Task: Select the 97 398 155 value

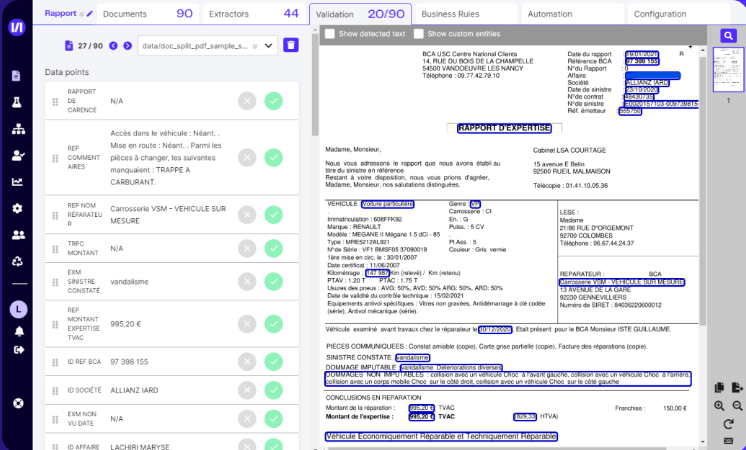Action: click(129, 362)
